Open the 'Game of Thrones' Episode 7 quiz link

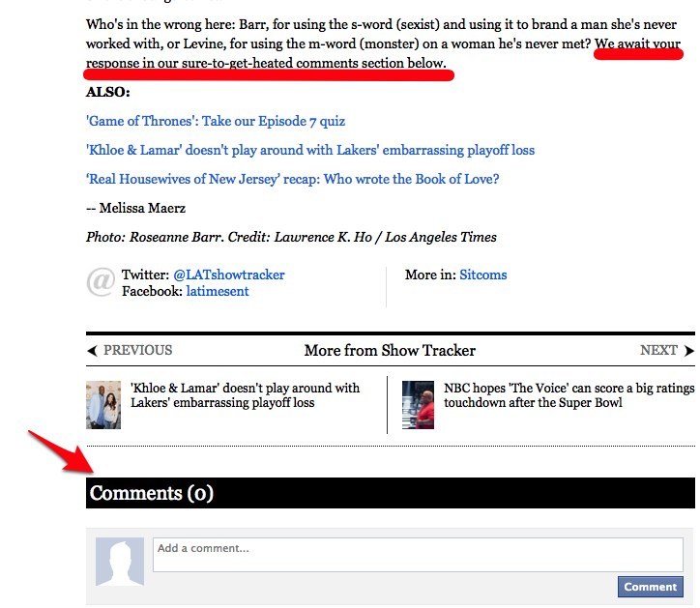pos(215,122)
